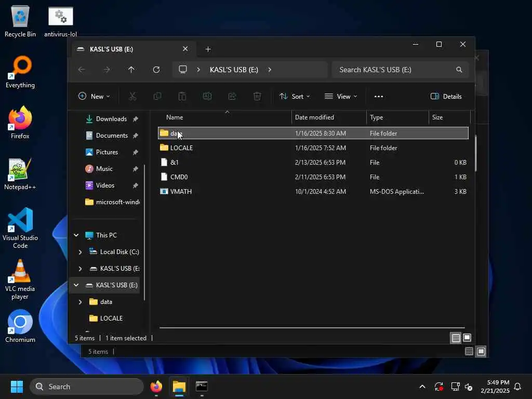The image size is (532, 399).
Task: Open Chromium desktop shortcut
Action: [x=20, y=326]
